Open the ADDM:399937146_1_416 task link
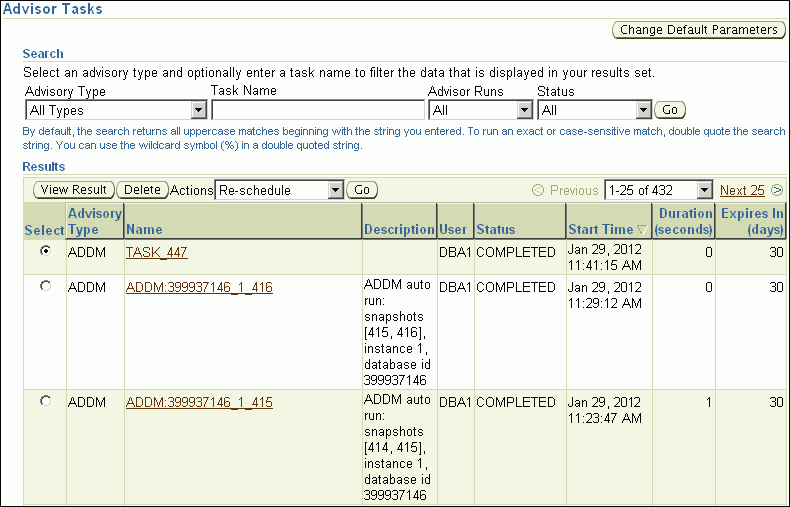The height and width of the screenshot is (507, 790). (x=199, y=288)
